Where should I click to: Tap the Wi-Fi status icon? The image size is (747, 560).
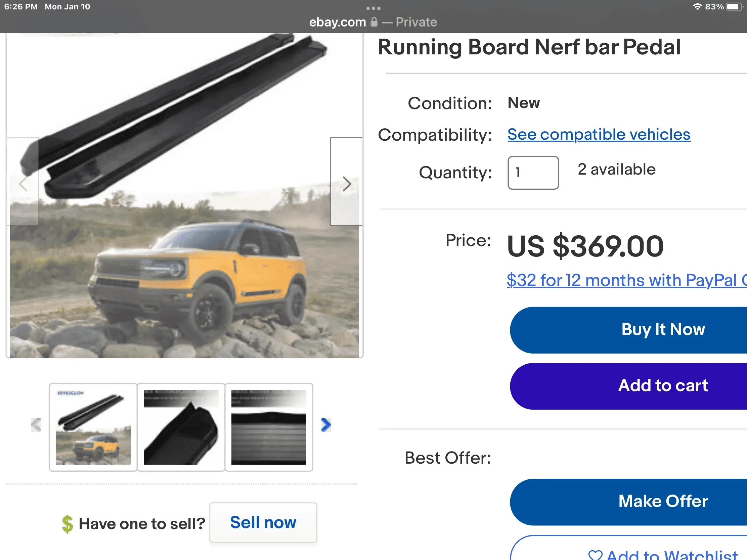(697, 7)
